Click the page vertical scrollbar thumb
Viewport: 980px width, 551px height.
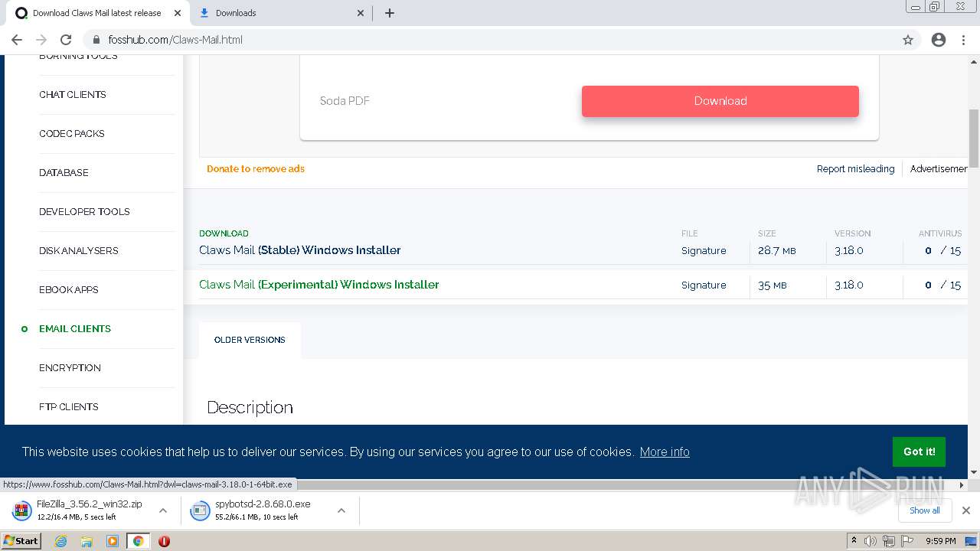(x=974, y=138)
